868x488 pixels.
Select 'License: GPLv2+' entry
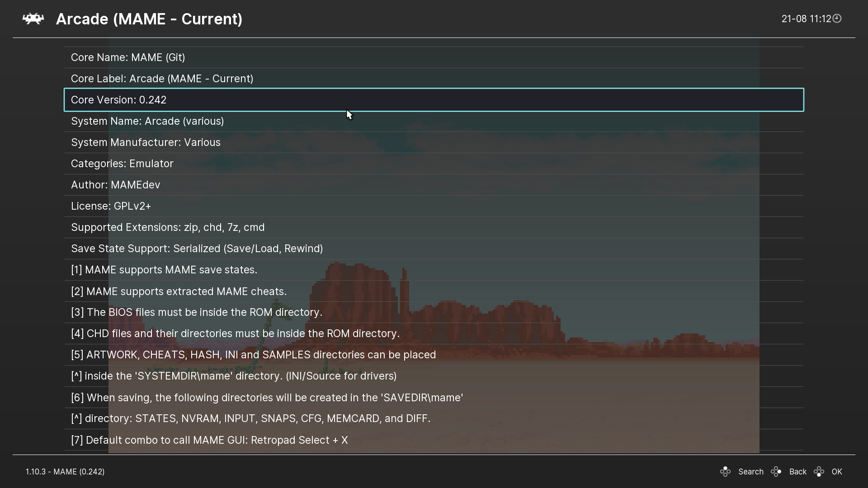(x=434, y=206)
